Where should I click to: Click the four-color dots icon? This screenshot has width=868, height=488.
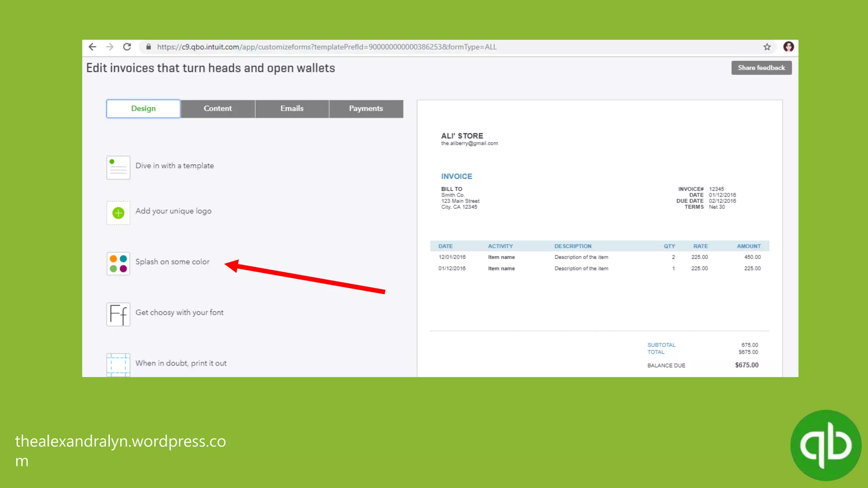coord(118,263)
